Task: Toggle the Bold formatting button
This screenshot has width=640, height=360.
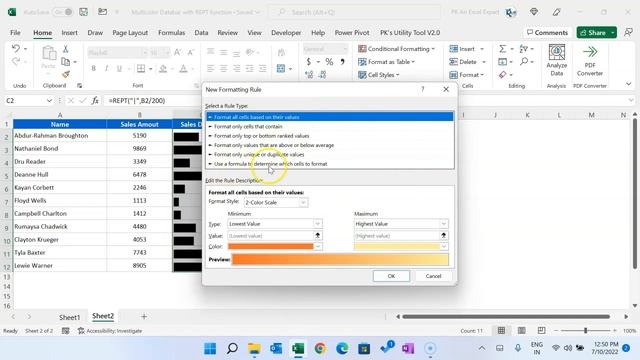Action: tap(93, 69)
